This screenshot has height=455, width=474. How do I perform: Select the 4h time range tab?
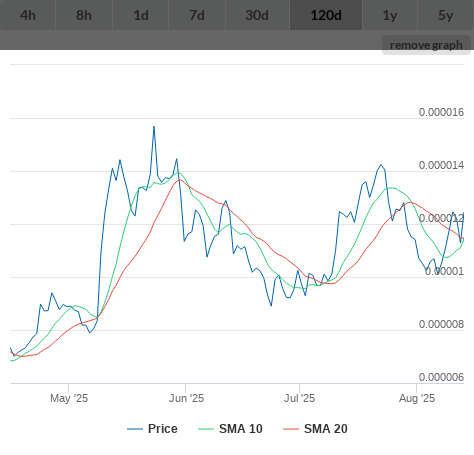(x=28, y=15)
